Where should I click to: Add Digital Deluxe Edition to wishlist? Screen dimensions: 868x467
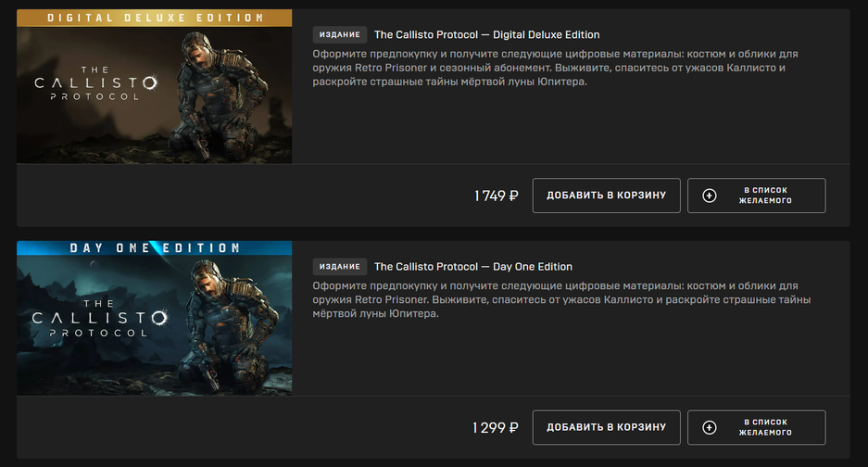coord(756,196)
